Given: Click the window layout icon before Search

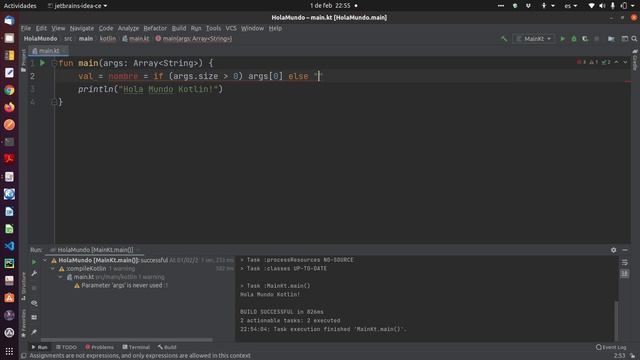Looking at the screenshot, I should (x=624, y=39).
